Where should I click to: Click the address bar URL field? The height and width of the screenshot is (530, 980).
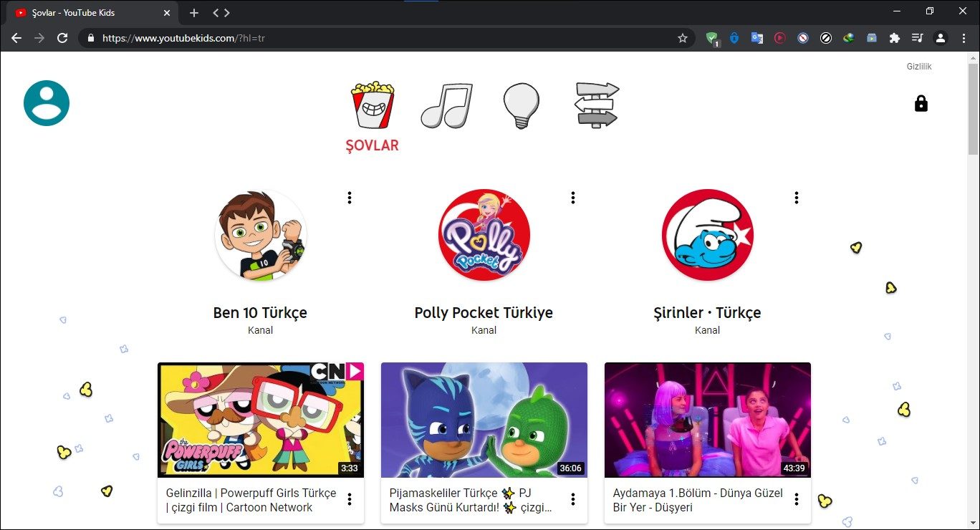(387, 38)
